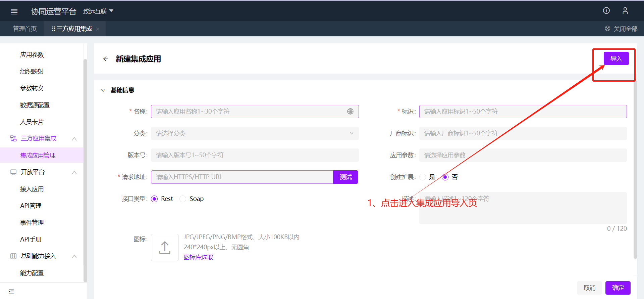Viewport: 644px width, 299px height.
Task: Open API手册 in the sidebar
Action: click(x=31, y=239)
